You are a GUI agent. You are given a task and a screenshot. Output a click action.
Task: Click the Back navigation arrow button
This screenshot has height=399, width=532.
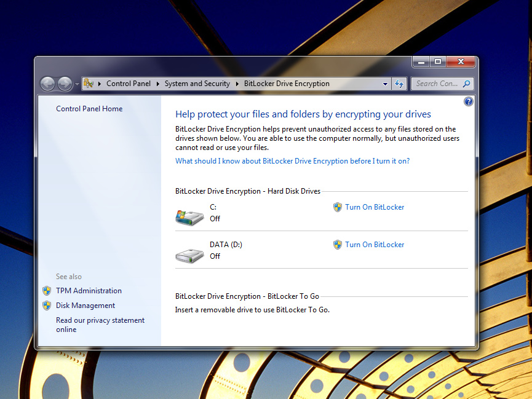pos(47,84)
